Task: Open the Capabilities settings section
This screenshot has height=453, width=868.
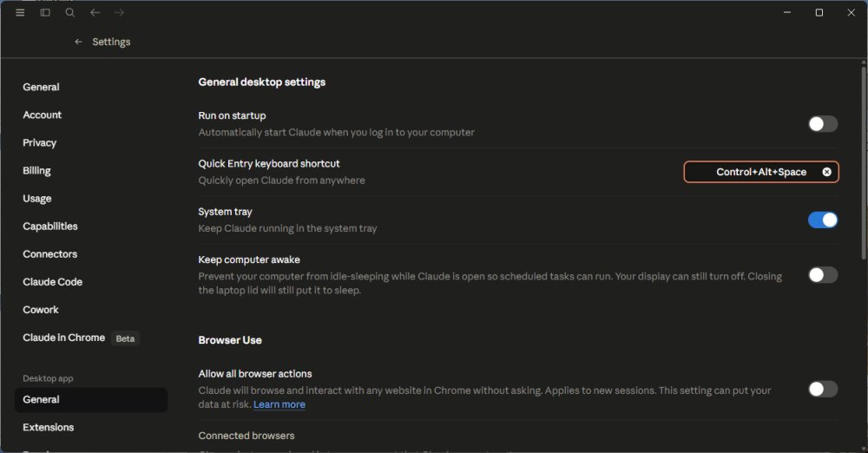Action: point(50,226)
